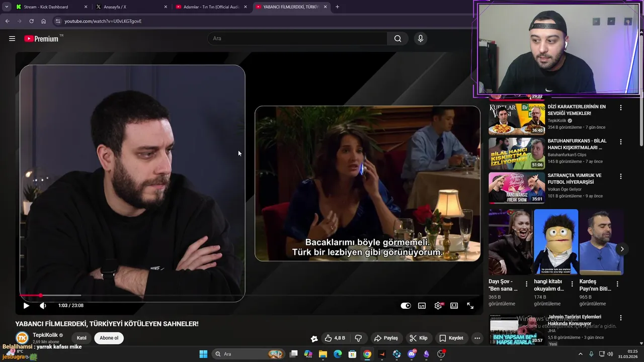Switch to the Adamlar - Tın Tın tab
Viewport: 644px width, 362px height.
click(211, 7)
